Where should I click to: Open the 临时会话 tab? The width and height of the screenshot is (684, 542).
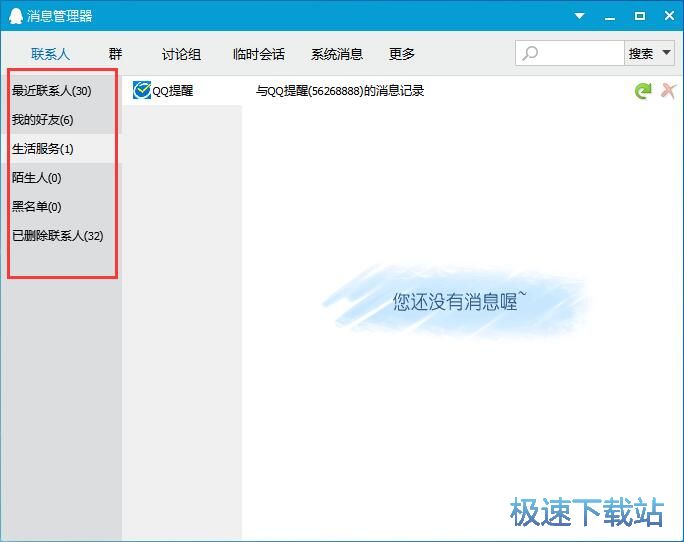click(259, 54)
